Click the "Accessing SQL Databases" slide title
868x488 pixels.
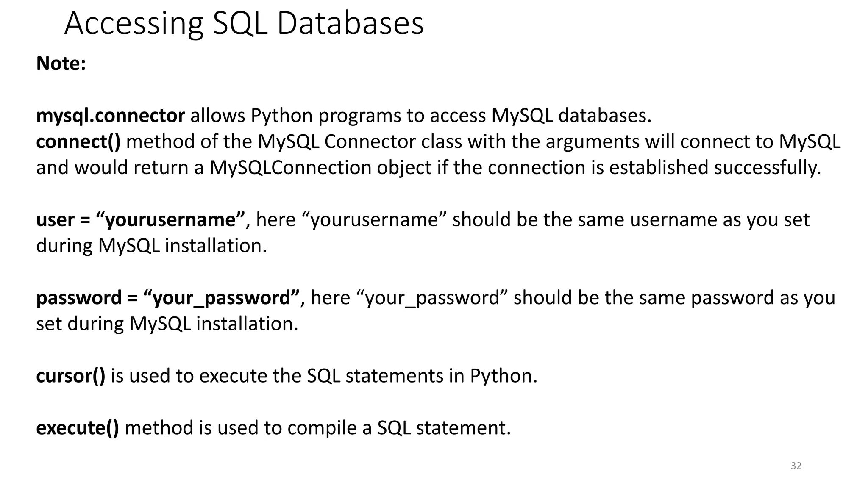coord(244,23)
